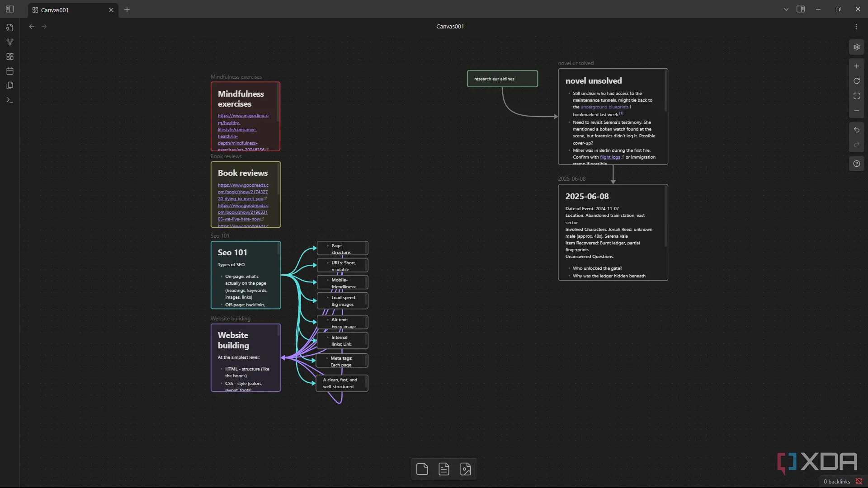Open more options three-dot menu
This screenshot has height=488, width=868.
(x=856, y=27)
